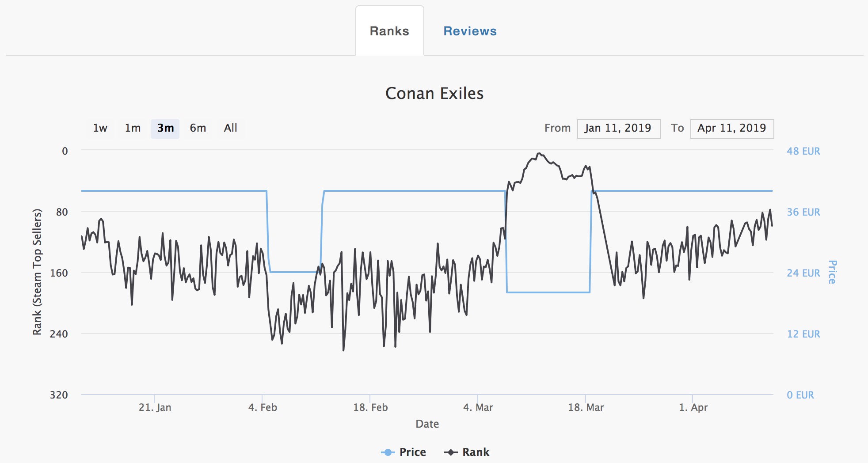
Task: Click the 1. Apr date axis label
Action: tap(693, 407)
